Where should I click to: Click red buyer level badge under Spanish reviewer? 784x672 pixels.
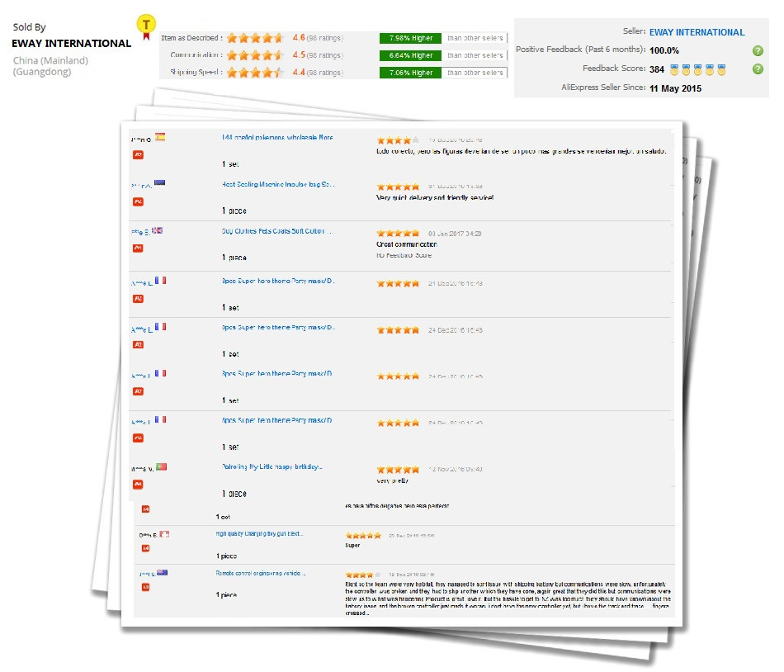(x=139, y=154)
